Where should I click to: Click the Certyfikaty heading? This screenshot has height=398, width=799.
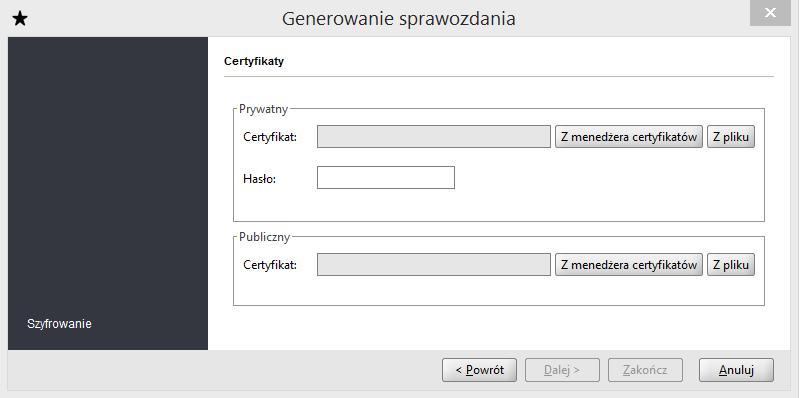pos(254,61)
